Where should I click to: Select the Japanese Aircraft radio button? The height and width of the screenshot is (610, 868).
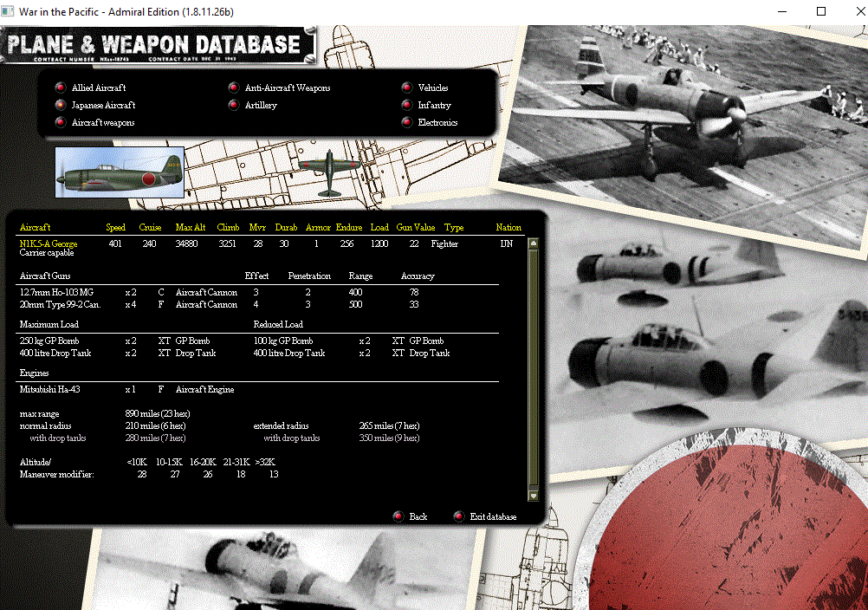tap(61, 105)
